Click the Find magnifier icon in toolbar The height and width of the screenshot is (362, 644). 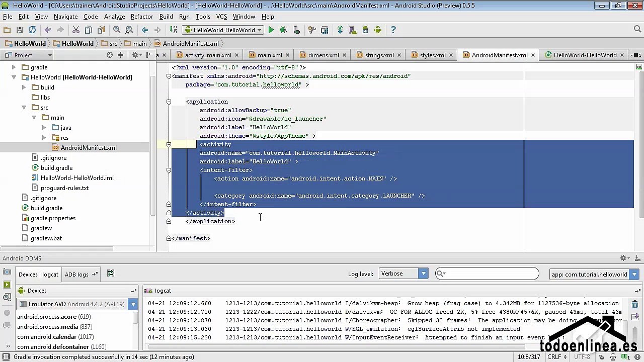coord(117,30)
